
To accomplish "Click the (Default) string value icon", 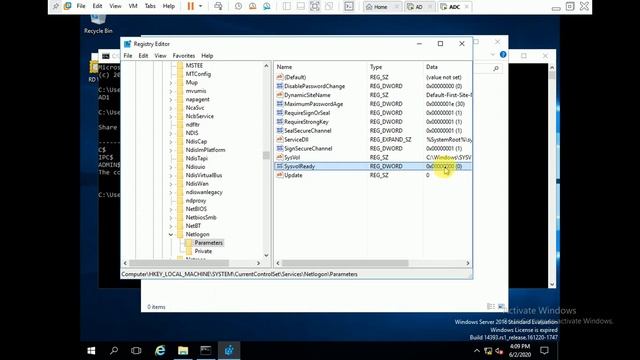I will pyautogui.click(x=280, y=77).
